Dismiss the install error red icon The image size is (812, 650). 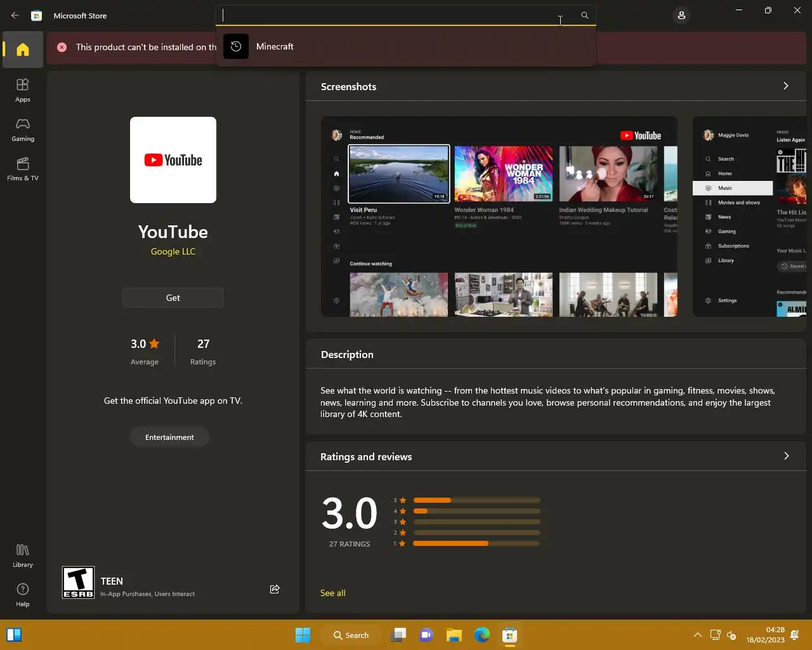point(62,47)
